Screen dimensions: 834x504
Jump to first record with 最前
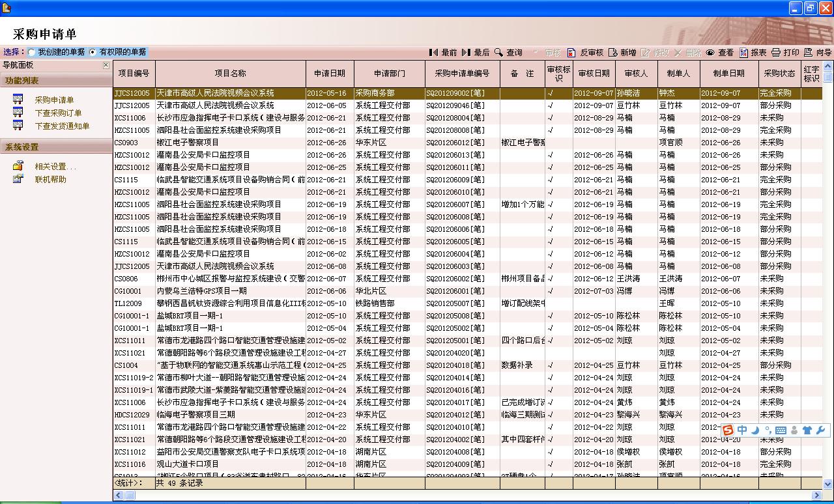point(443,52)
